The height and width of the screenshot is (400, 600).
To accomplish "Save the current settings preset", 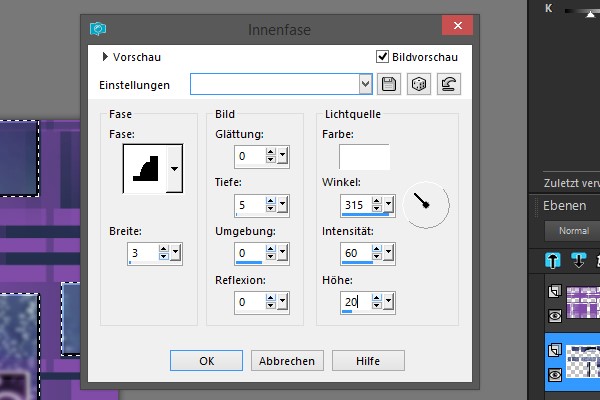I will click(390, 85).
